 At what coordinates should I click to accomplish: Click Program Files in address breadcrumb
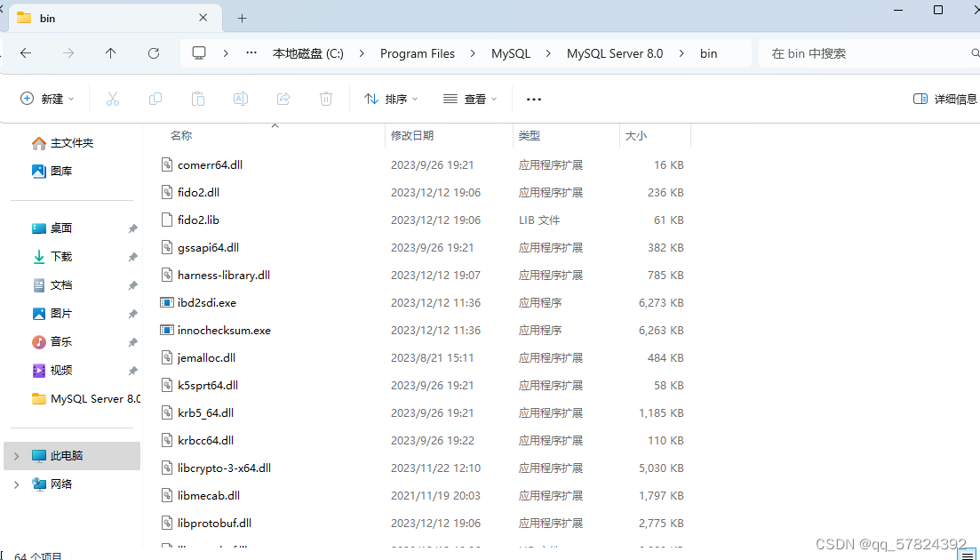click(417, 53)
